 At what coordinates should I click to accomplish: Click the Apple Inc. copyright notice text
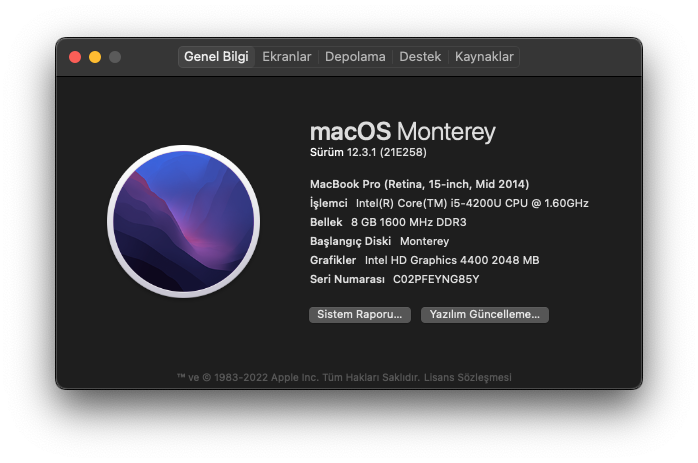pyautogui.click(x=298, y=378)
